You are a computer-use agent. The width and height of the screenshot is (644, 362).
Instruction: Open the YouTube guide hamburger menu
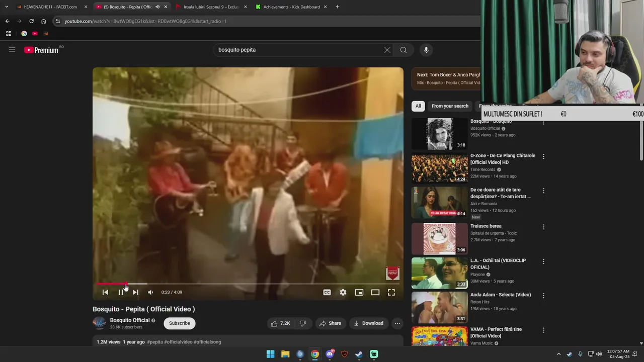pos(12,50)
